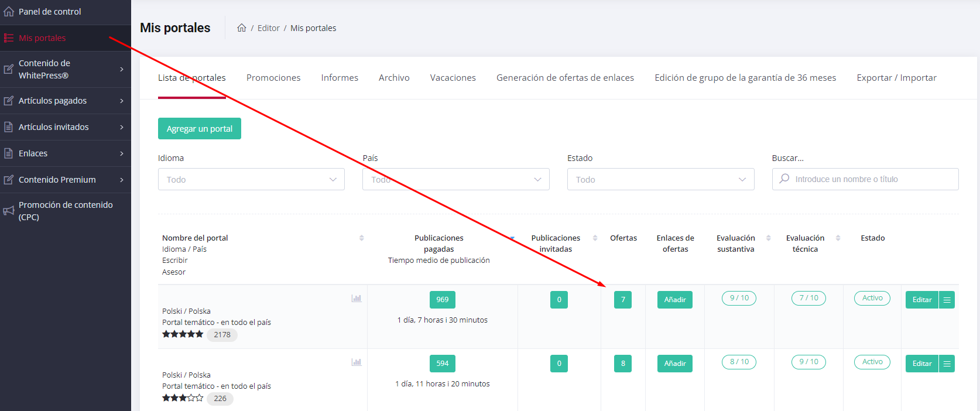Click the Contenido Premium edit icon

pos(9,180)
